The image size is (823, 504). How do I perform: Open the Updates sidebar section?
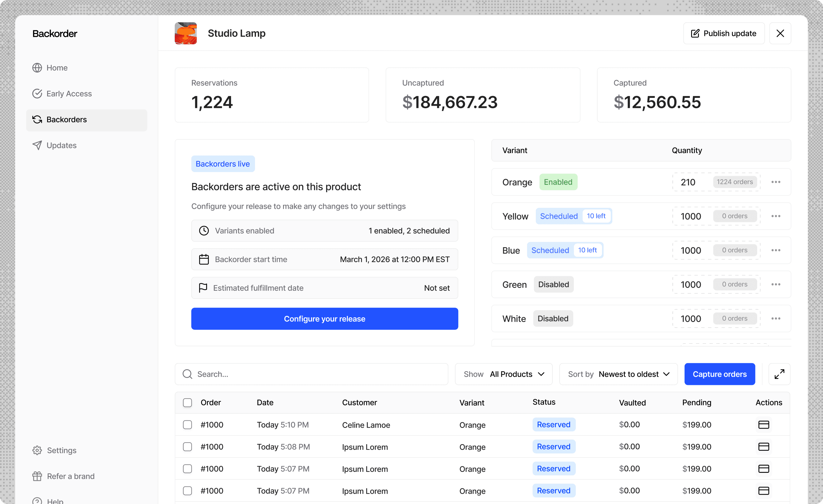click(61, 145)
